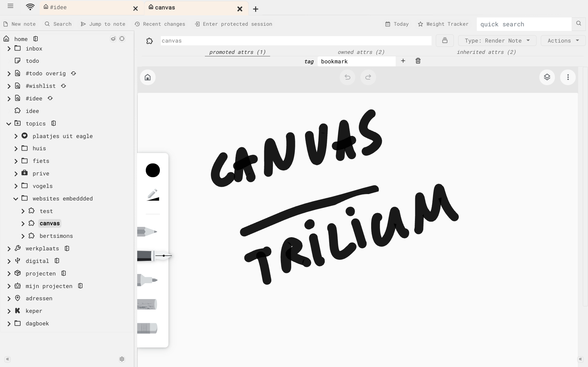Click the canvas home button
Screen dimensions: 588x367
[148, 77]
